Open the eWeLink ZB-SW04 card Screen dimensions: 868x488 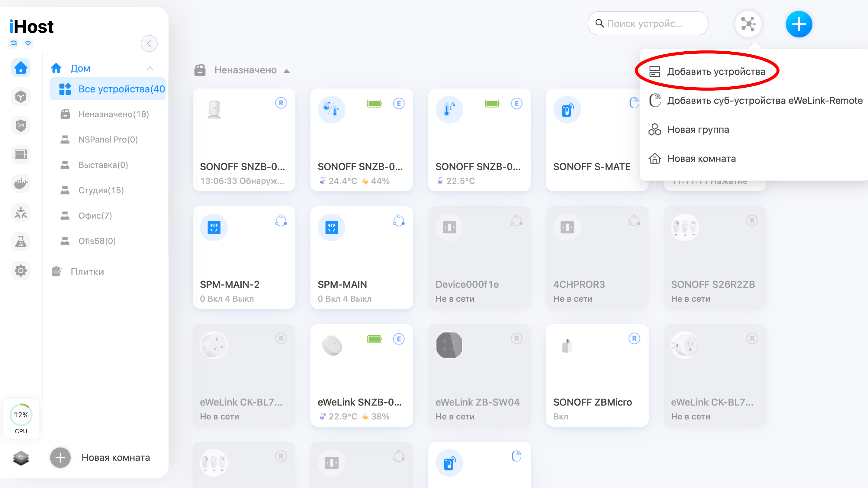tap(480, 375)
